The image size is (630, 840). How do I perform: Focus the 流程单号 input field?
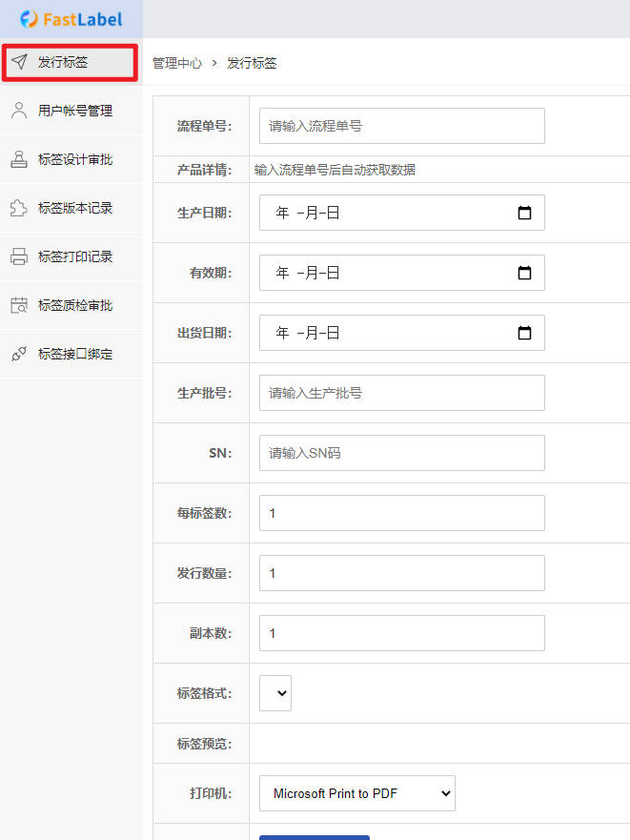point(401,126)
